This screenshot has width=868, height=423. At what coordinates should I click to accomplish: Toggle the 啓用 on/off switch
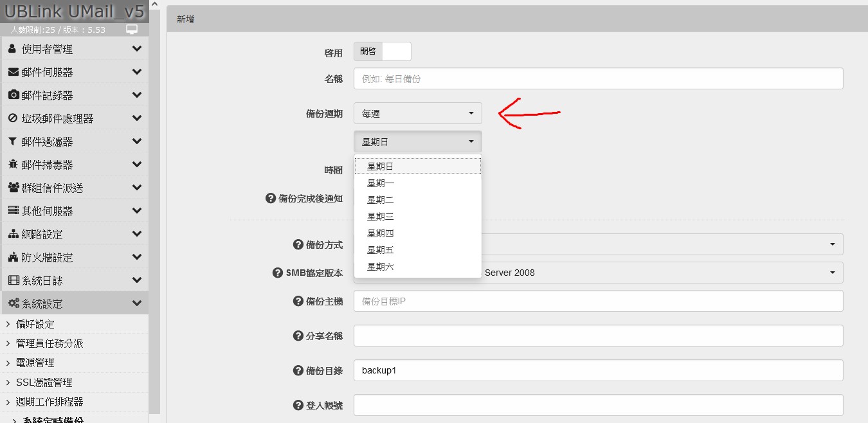tap(382, 51)
